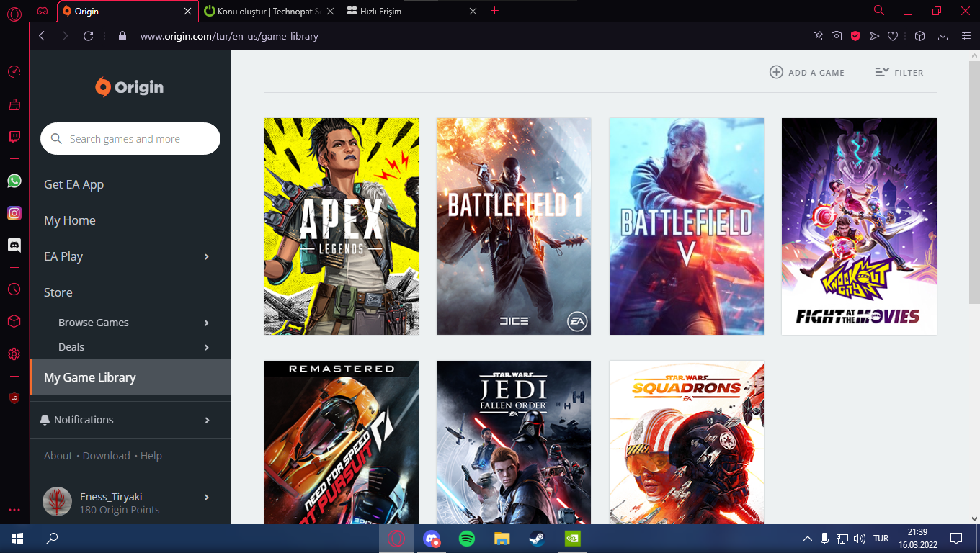This screenshot has width=980, height=553.
Task: Close the Origin tab
Action: tap(188, 11)
